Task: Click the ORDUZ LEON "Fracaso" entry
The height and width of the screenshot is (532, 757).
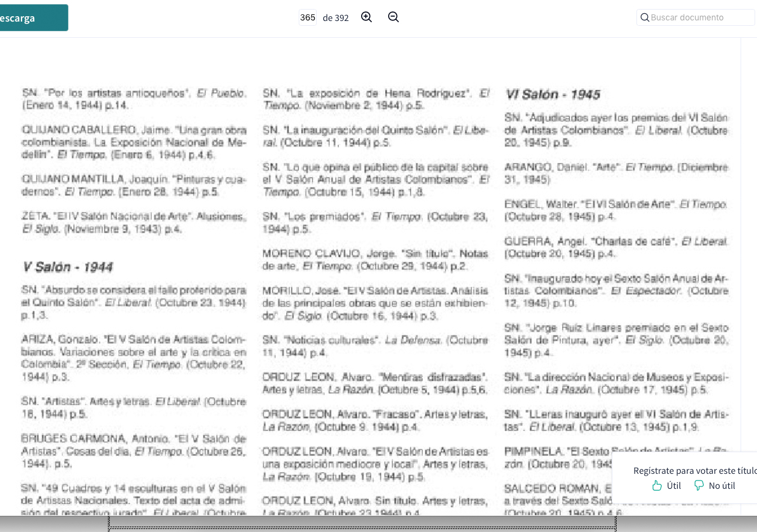Action: pos(376,420)
